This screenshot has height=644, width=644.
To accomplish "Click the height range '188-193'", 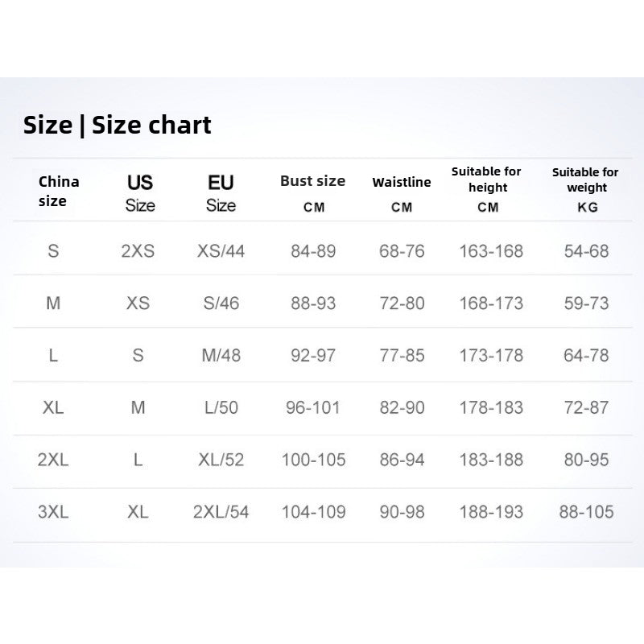I will pyautogui.click(x=491, y=512).
